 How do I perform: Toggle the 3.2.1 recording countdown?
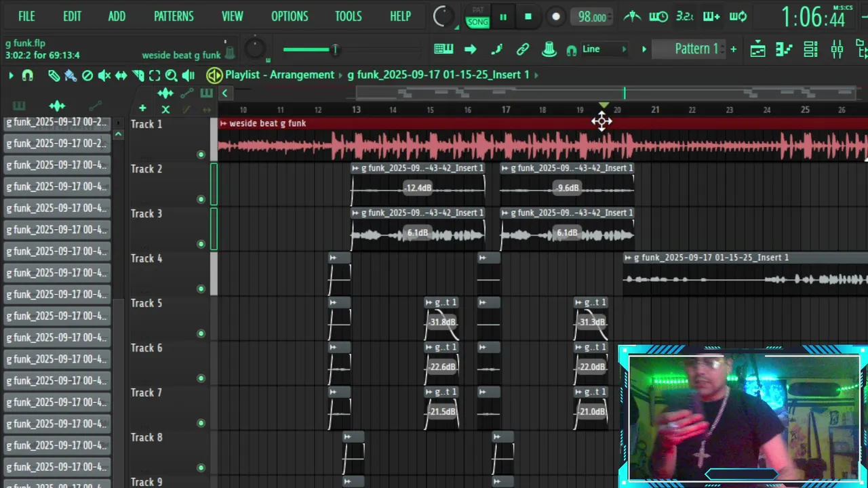(x=685, y=16)
